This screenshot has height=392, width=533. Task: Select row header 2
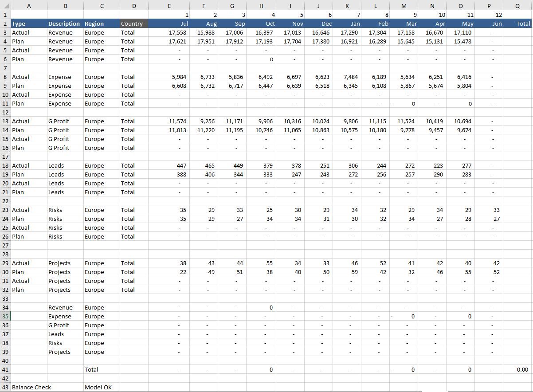click(x=5, y=24)
